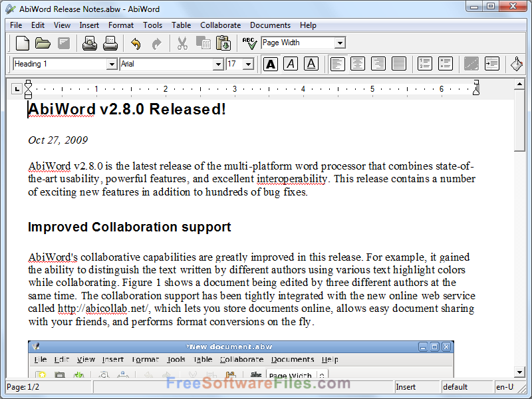Screen dimensions: 532x399
Task: Open the Table menu
Action: pyautogui.click(x=181, y=25)
